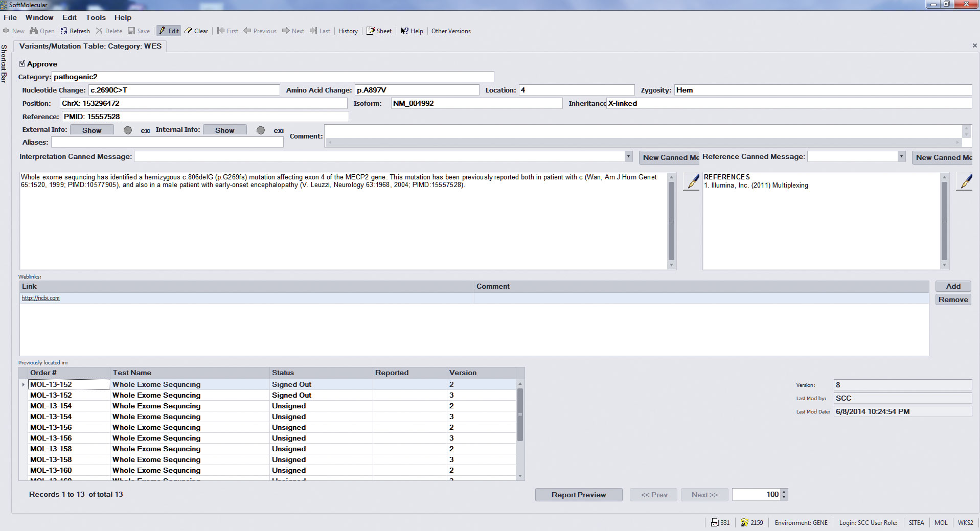Click the Report Preview button
The width and height of the screenshot is (980, 531).
(x=578, y=495)
